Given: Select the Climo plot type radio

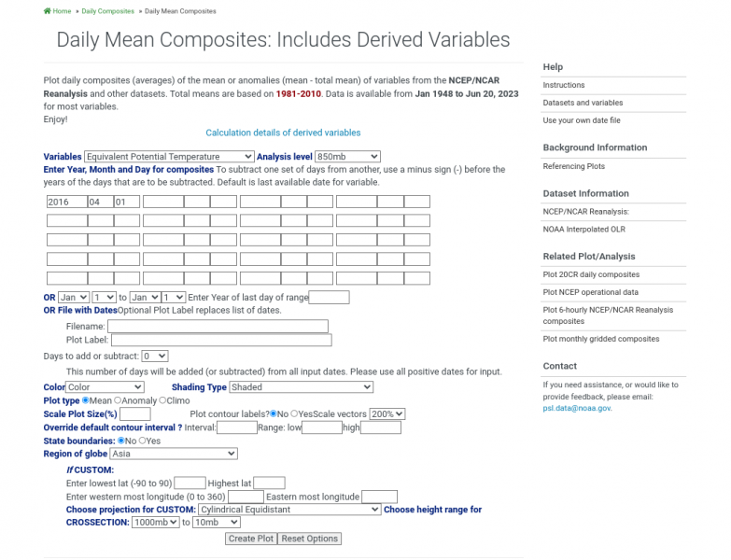Looking at the screenshot, I should coord(162,400).
